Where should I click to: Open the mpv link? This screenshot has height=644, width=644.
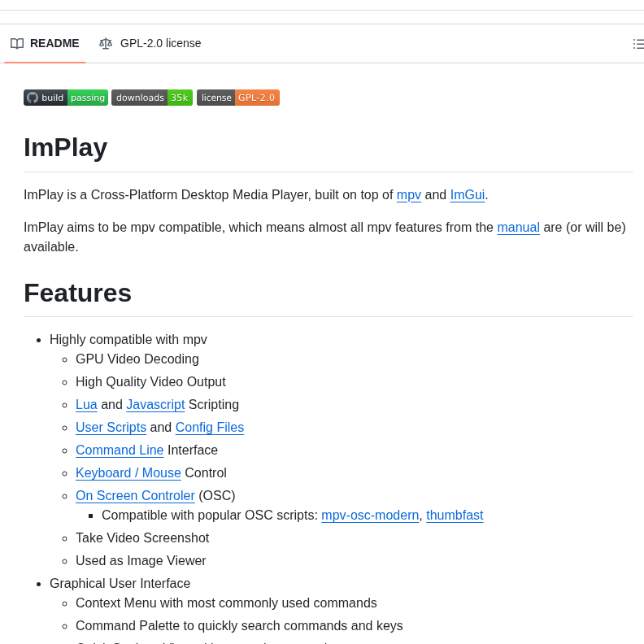(x=409, y=194)
